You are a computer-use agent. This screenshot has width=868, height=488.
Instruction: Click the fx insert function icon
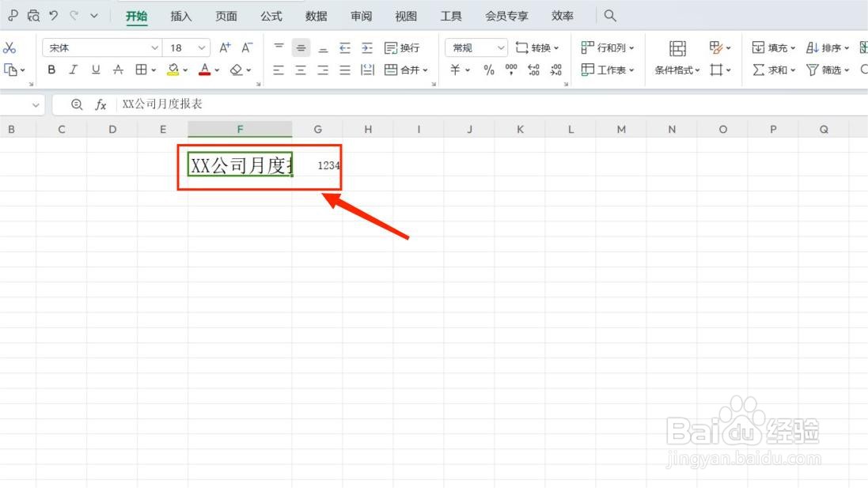click(x=100, y=104)
